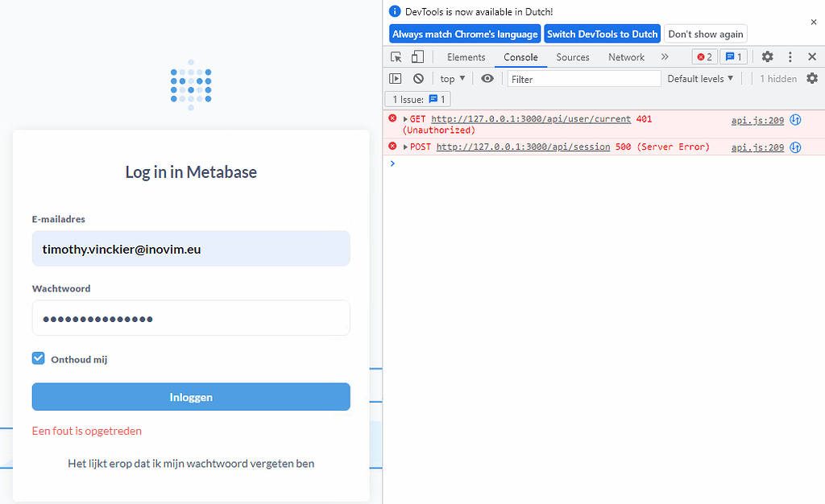Image resolution: width=825 pixels, height=504 pixels.
Task: Switch to the Elements tab
Action: (x=466, y=57)
